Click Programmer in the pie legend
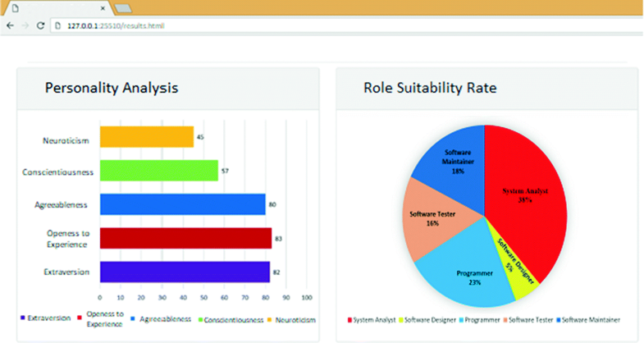Screen dimensions: 644x343 click(x=479, y=319)
